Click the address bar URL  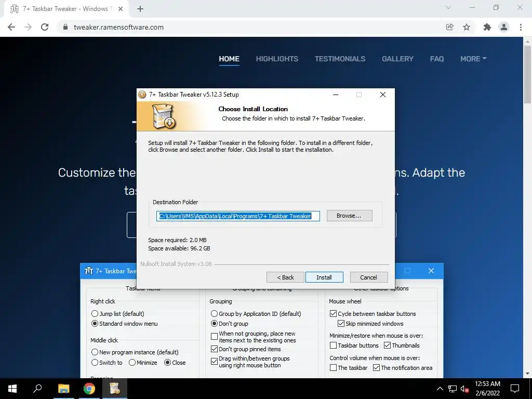tap(118, 27)
